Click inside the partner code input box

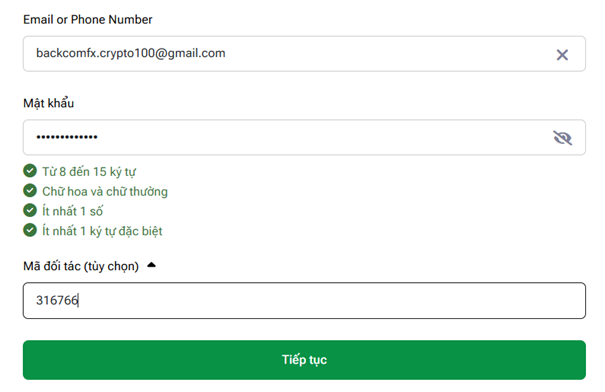[304, 301]
